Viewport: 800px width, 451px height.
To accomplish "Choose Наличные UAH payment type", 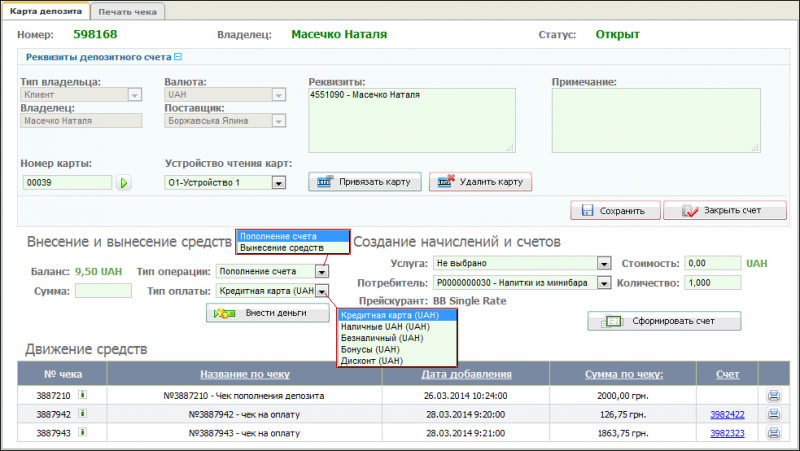I will point(385,327).
